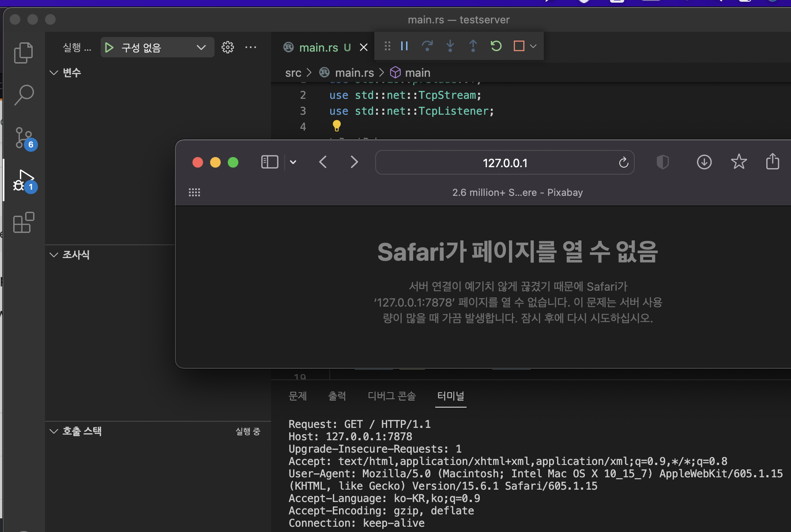Screen dimensions: 791x532
Task: Open the dropdown next to Stop button
Action: (533, 46)
